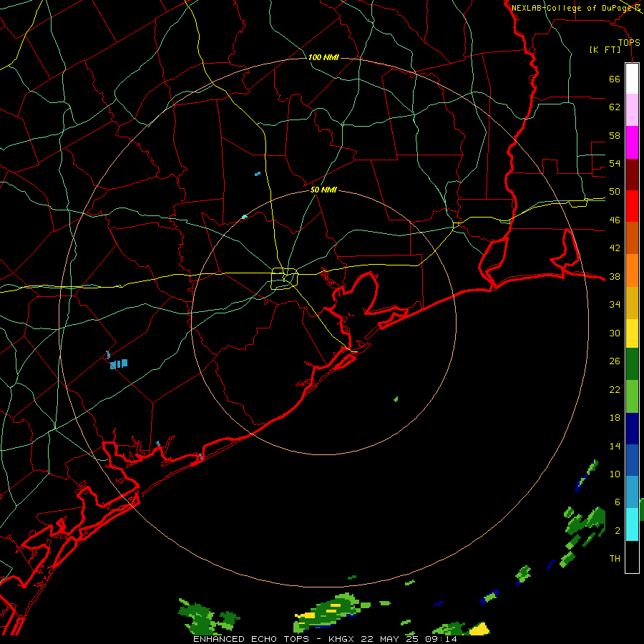The width and height of the screenshot is (644, 644).
Task: Pick the light blue legend swatch
Action: point(632,492)
